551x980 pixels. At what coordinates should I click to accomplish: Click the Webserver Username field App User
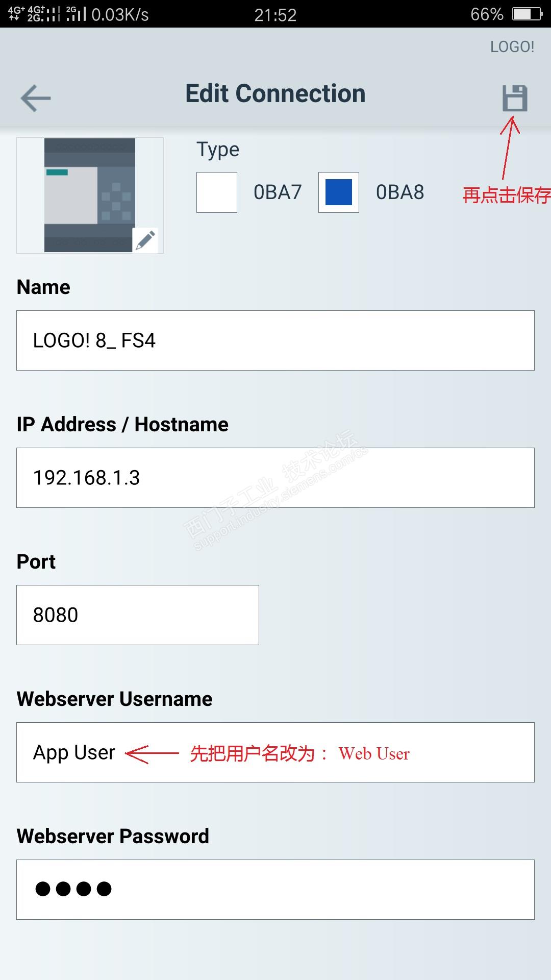tap(275, 752)
